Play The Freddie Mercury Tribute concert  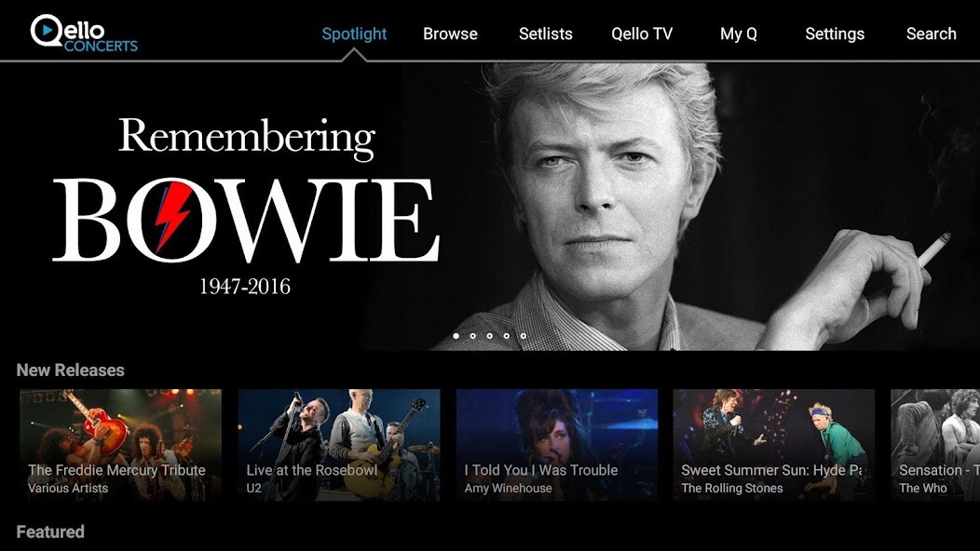(x=120, y=445)
